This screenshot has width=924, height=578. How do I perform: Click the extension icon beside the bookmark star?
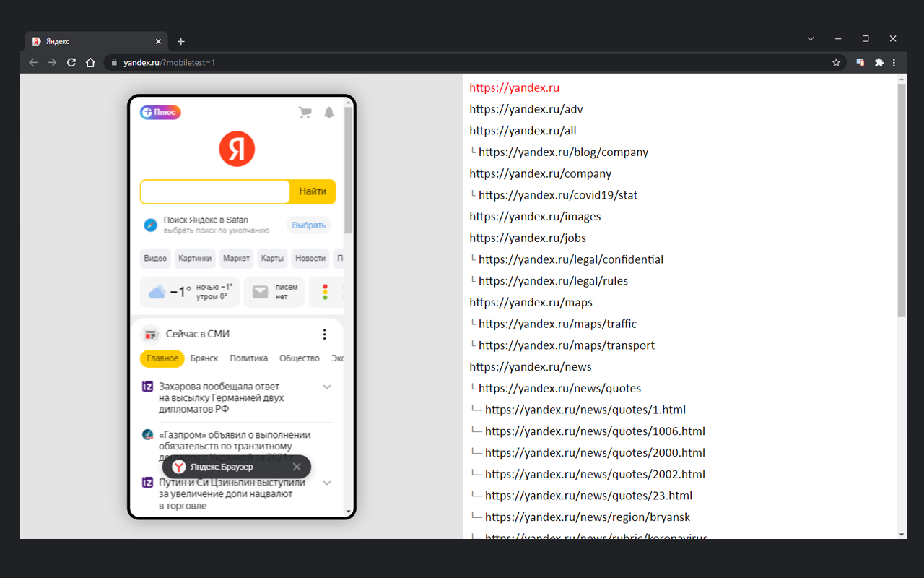coord(860,63)
